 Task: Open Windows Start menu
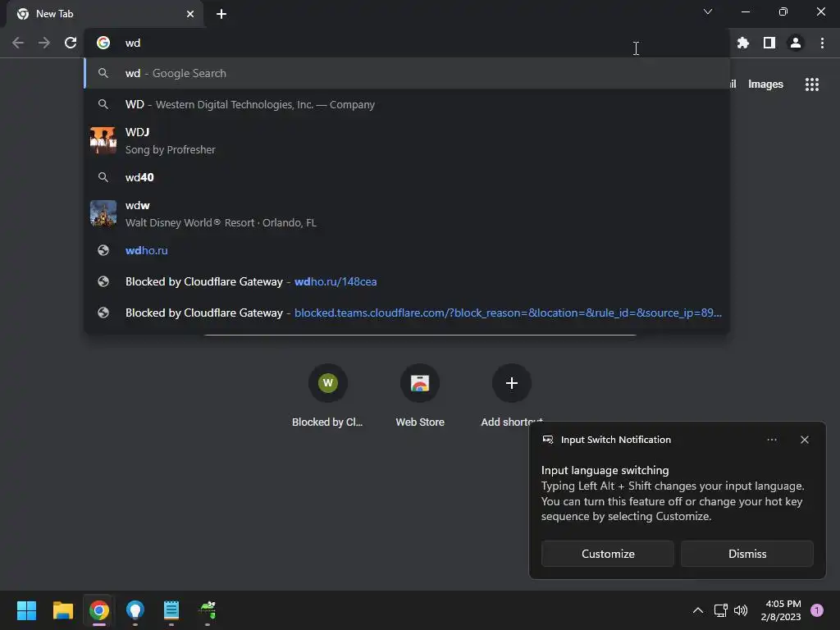tap(26, 610)
